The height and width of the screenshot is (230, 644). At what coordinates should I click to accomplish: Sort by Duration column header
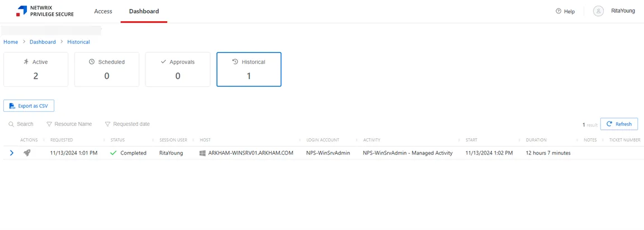[536, 140]
